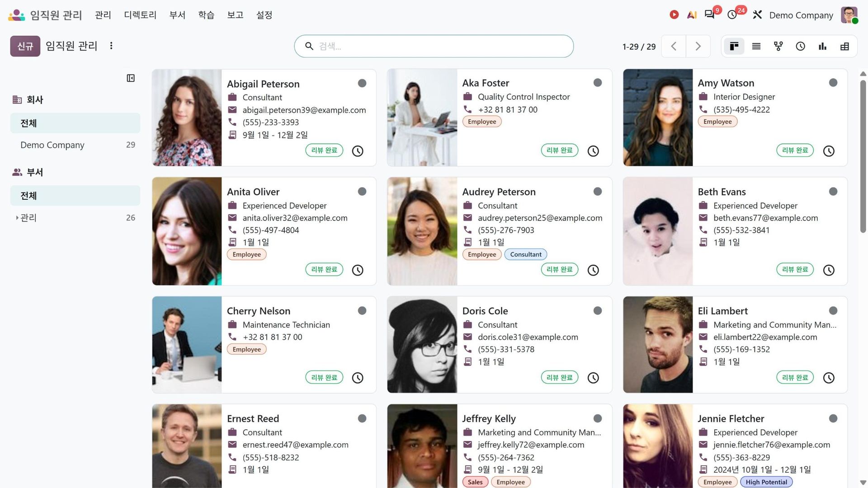Open the 디렉토리 menu
The image size is (868, 488).
(140, 15)
